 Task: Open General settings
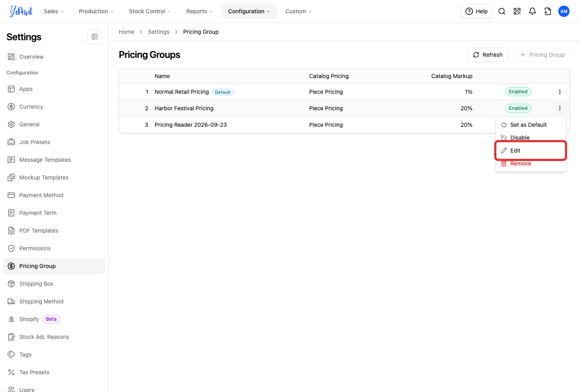(x=54, y=124)
